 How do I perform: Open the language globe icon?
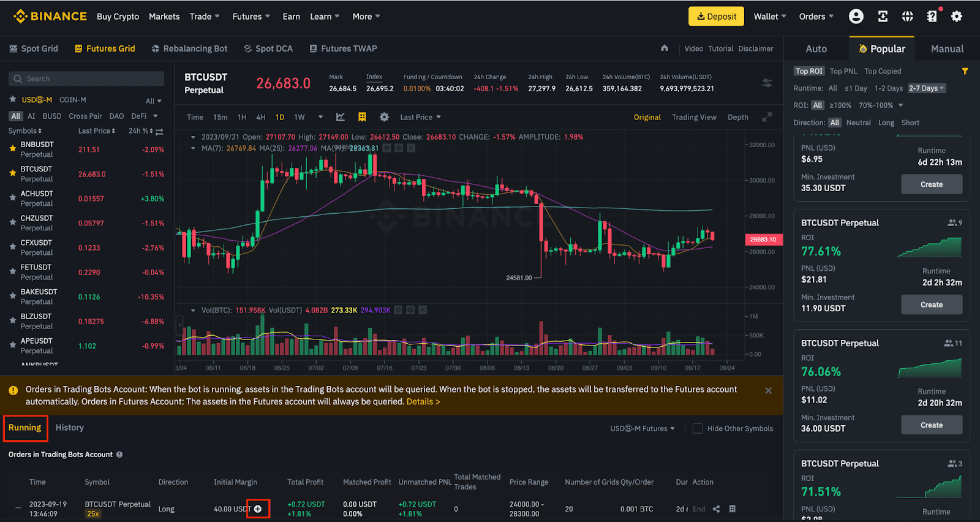[907, 17]
